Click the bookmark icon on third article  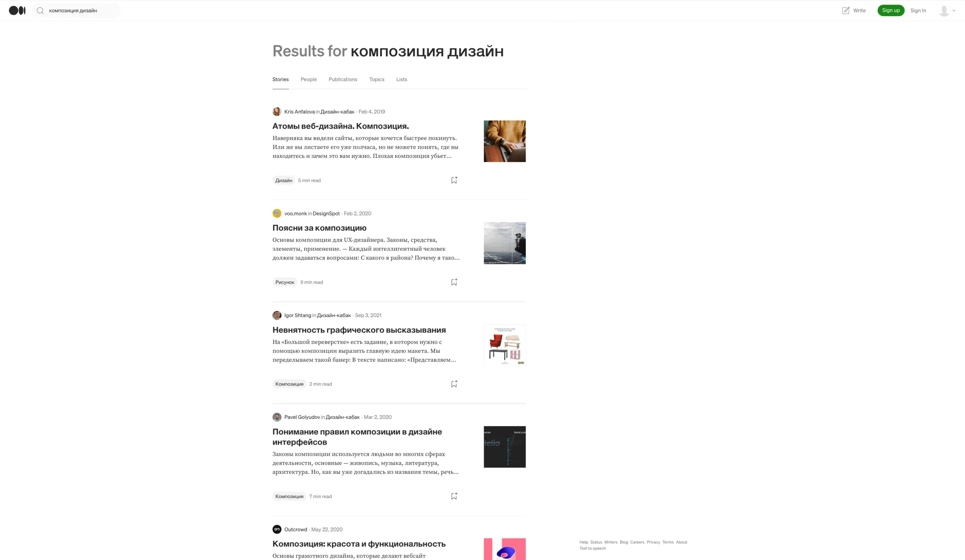tap(454, 383)
